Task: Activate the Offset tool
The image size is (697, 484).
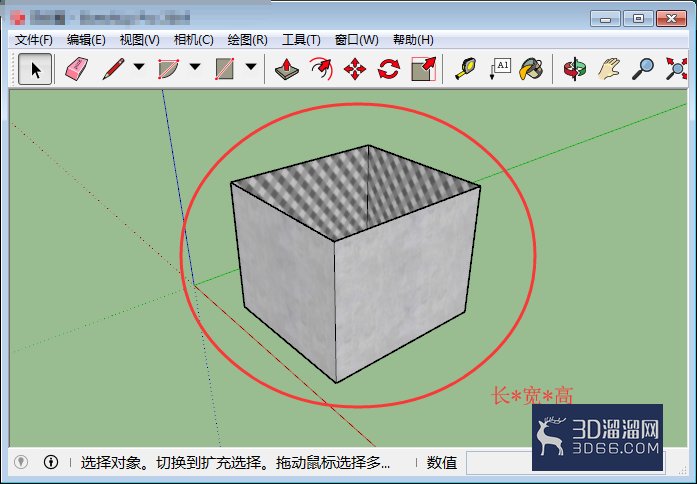Action: click(x=321, y=69)
